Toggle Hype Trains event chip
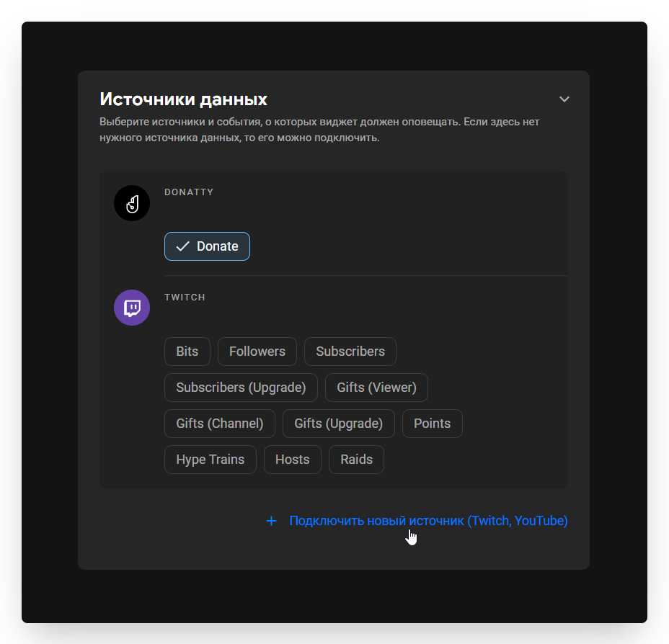The height and width of the screenshot is (644, 669). tap(210, 460)
